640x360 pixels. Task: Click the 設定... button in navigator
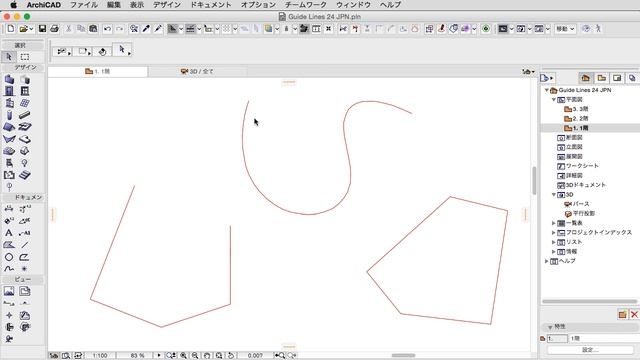click(590, 350)
